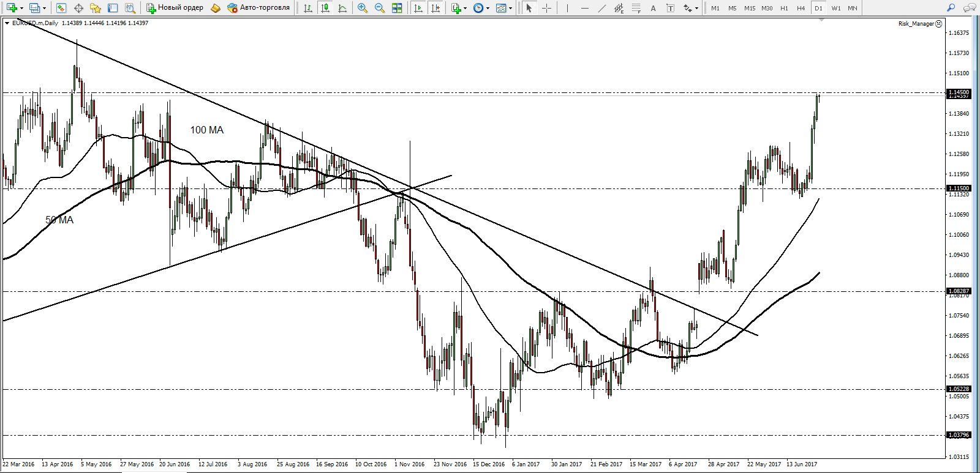Open the search magnifier icon
The height and width of the screenshot is (473, 980).
click(951, 8)
